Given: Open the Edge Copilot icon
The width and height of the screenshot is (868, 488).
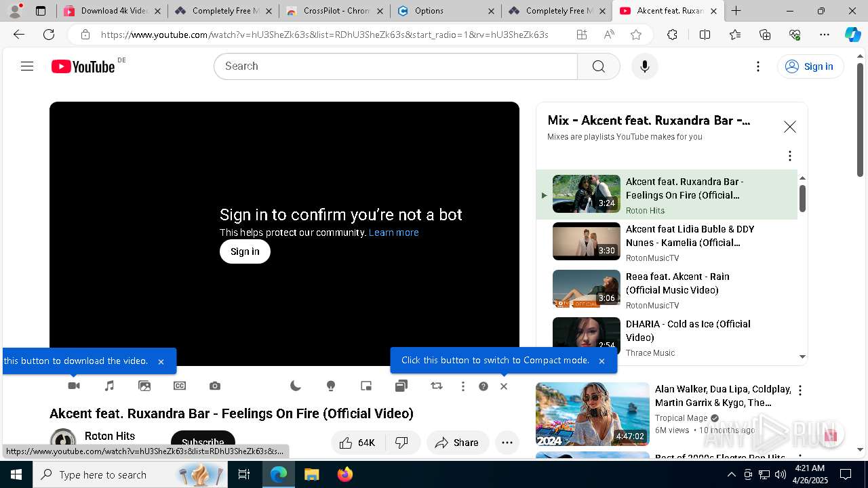Looking at the screenshot, I should tap(852, 35).
